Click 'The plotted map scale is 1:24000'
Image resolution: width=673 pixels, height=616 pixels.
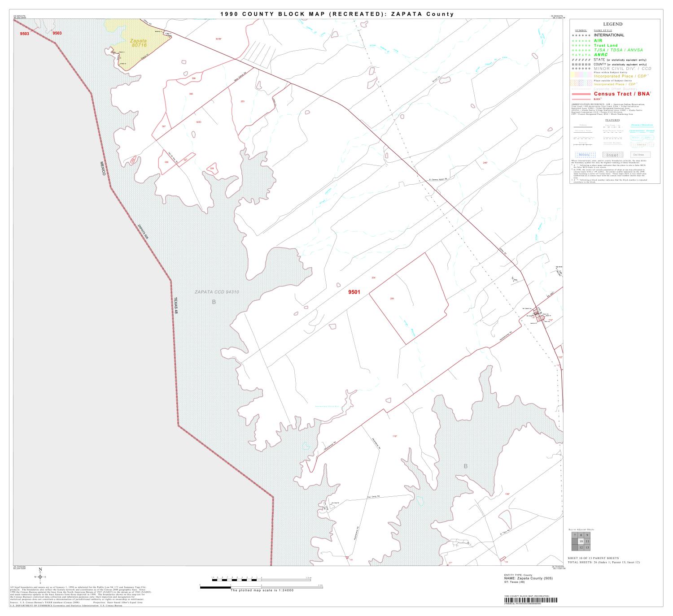point(262,590)
